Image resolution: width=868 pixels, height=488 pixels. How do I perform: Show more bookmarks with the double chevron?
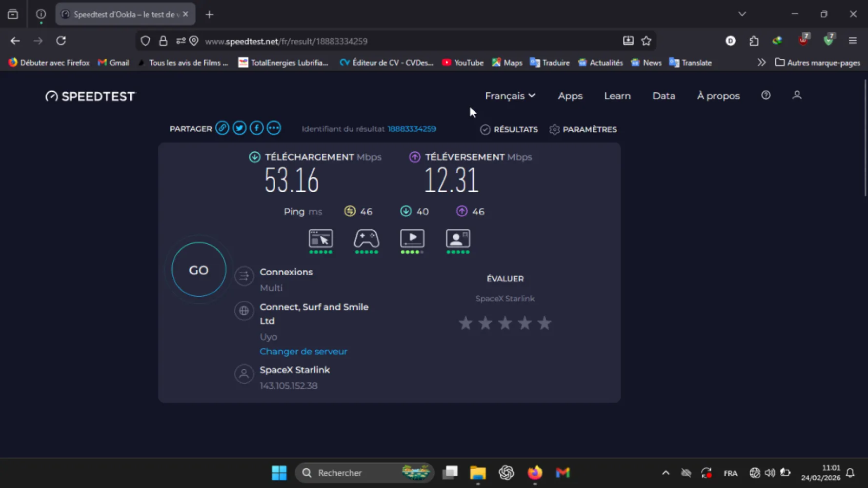pyautogui.click(x=761, y=62)
